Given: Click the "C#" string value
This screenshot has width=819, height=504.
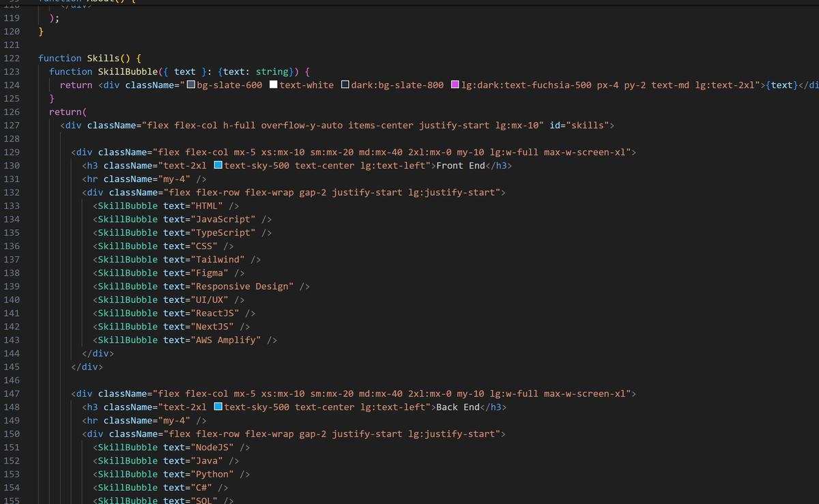Looking at the screenshot, I should 201,488.
